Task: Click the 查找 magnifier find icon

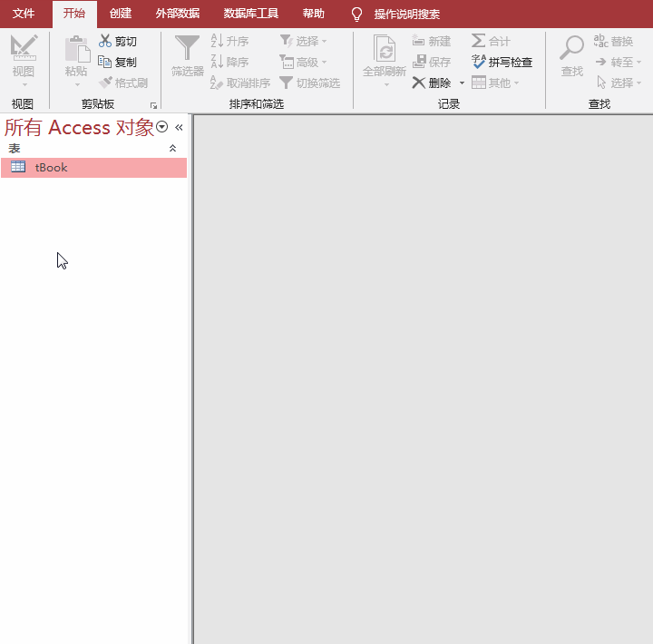Action: coord(571,47)
